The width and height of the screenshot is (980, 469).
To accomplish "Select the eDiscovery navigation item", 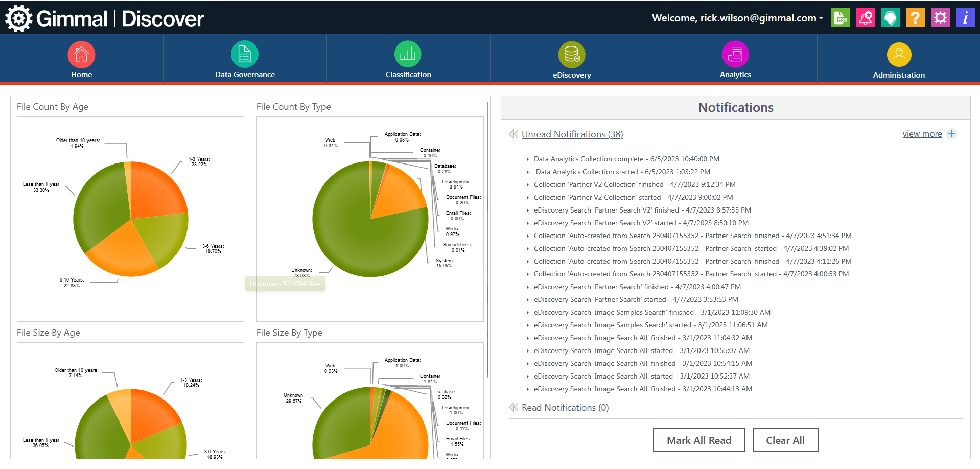I will click(x=572, y=55).
